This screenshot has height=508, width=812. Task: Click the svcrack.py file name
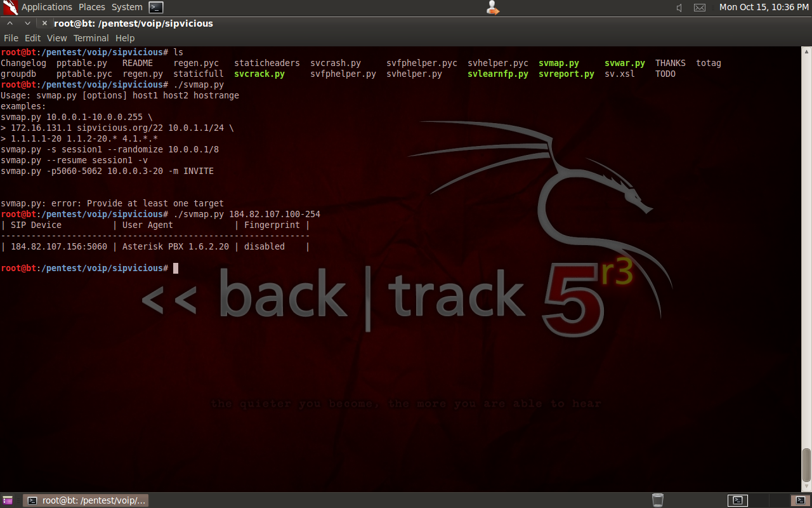[x=259, y=74]
